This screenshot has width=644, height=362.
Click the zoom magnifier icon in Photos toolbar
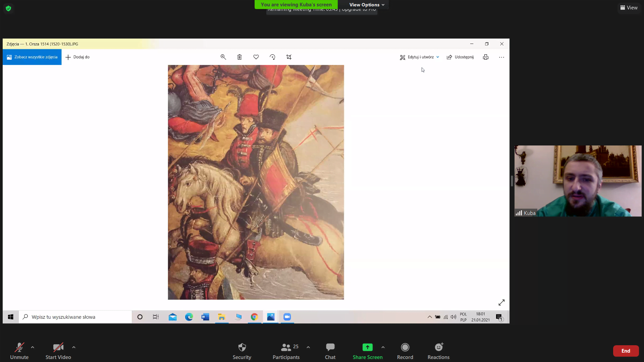(223, 57)
